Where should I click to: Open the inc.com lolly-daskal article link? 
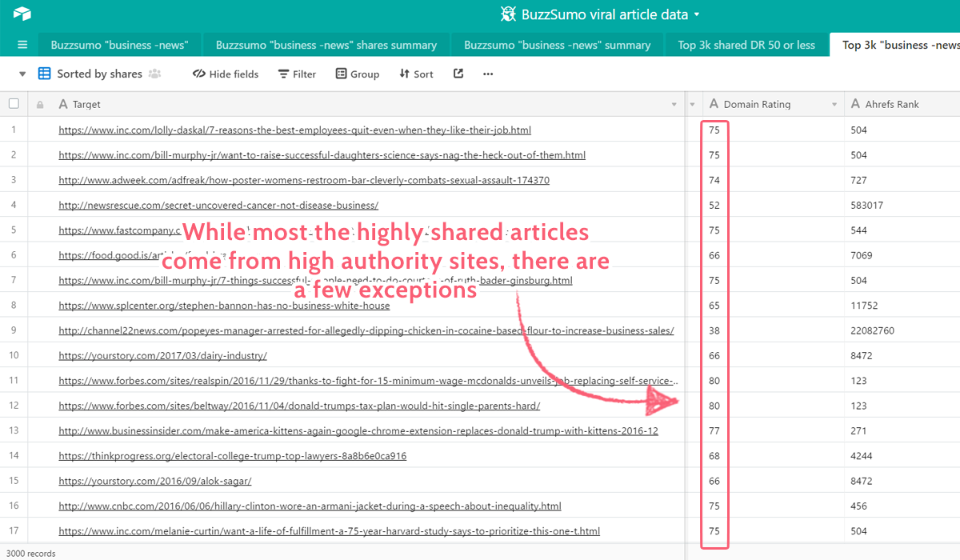pyautogui.click(x=294, y=130)
